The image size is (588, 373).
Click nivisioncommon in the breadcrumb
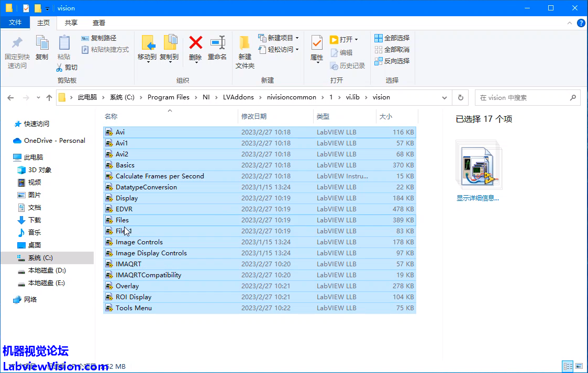coord(291,97)
